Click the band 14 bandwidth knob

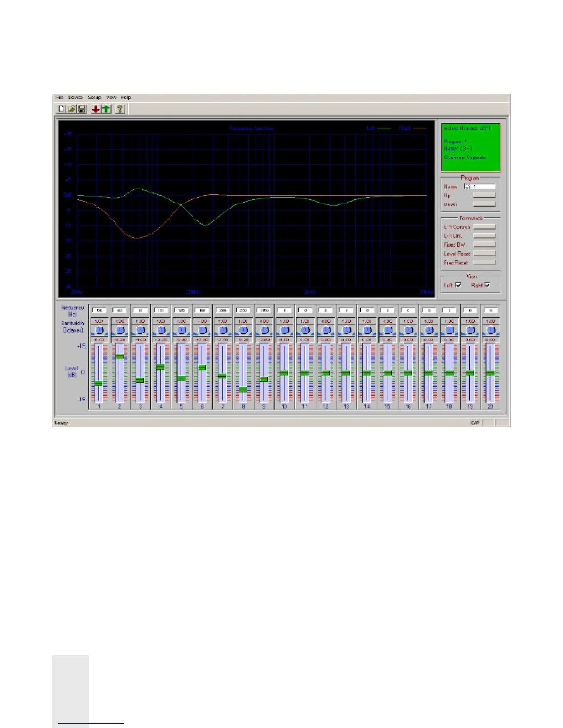[367, 330]
